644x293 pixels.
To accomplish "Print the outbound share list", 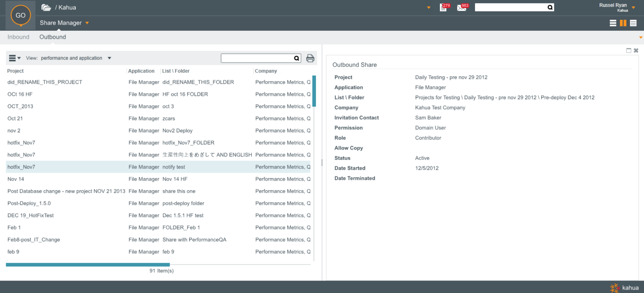I will click(x=310, y=58).
